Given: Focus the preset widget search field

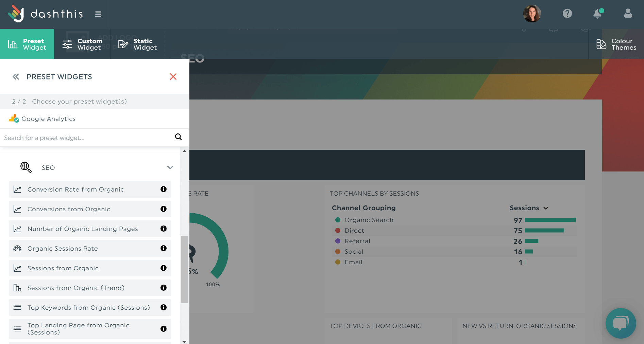Looking at the screenshot, I should [87, 138].
